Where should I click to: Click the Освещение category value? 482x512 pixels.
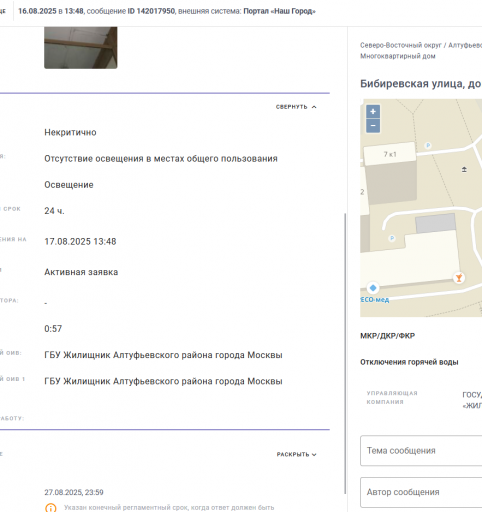tap(69, 185)
